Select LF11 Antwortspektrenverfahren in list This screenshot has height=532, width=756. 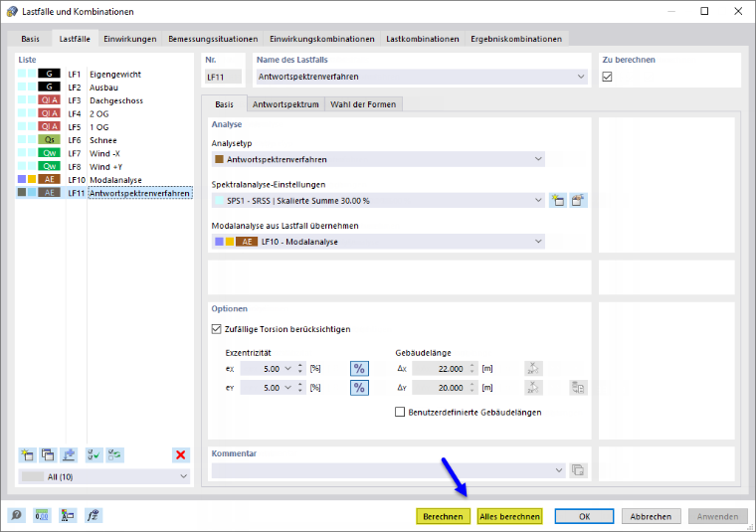104,193
